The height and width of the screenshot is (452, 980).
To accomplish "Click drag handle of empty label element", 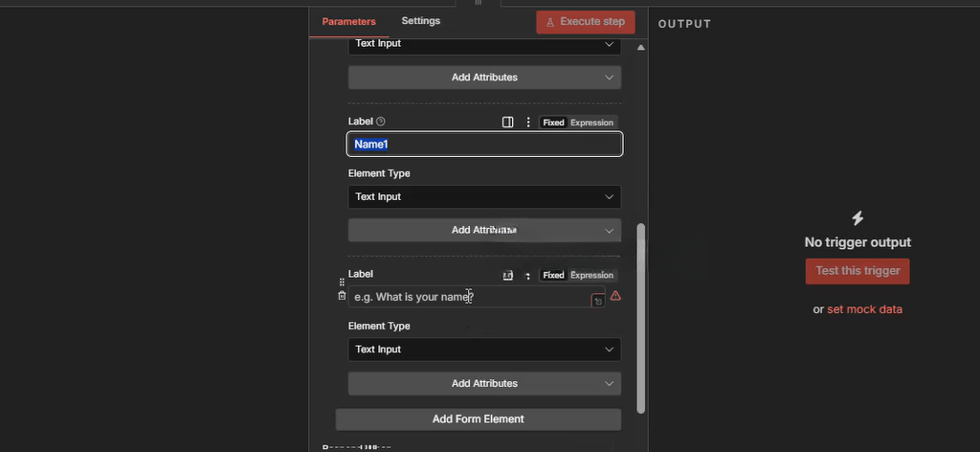I will tap(342, 282).
